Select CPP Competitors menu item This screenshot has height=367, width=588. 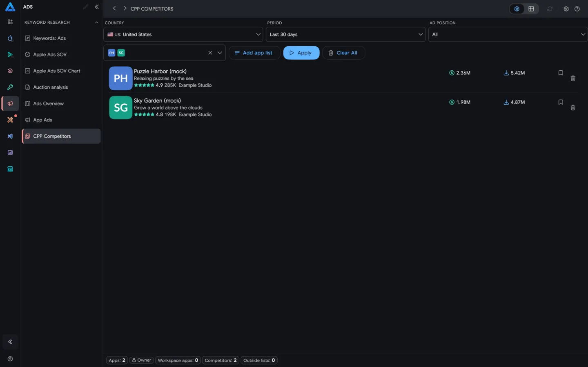(61, 136)
